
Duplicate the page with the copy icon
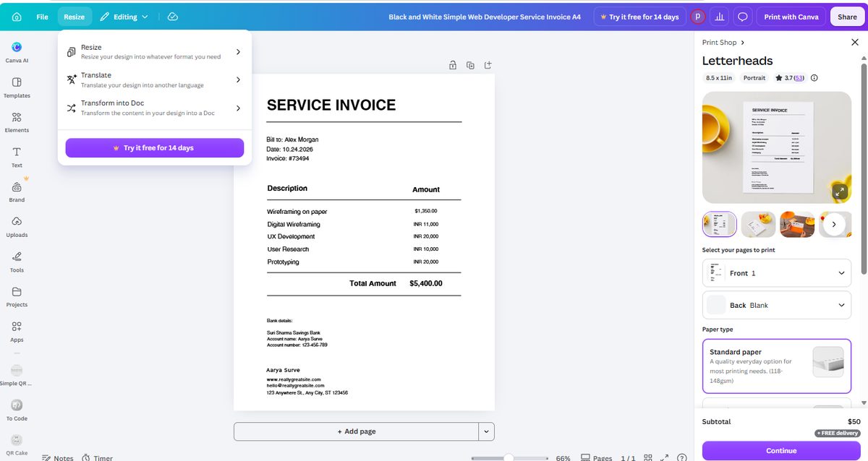tap(470, 65)
